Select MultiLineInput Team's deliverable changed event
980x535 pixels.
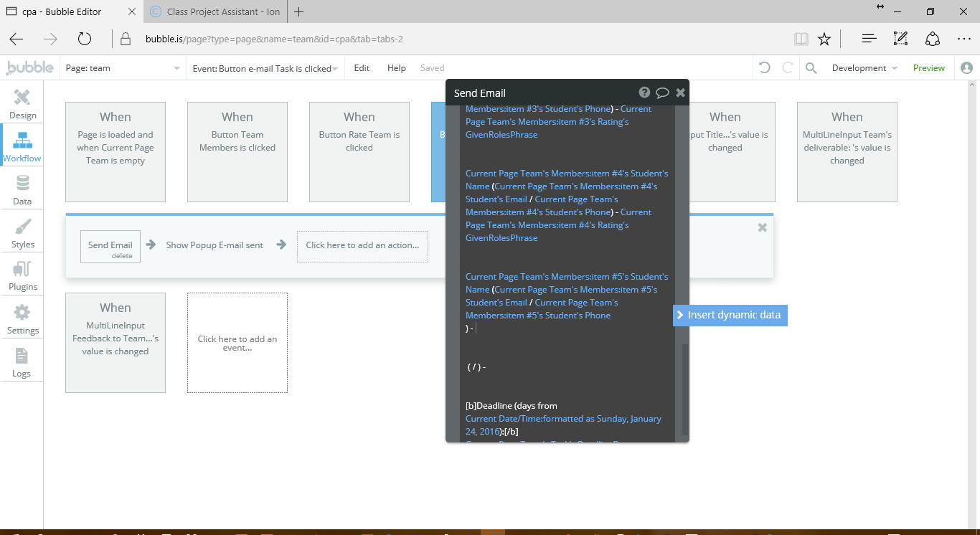[x=847, y=152]
